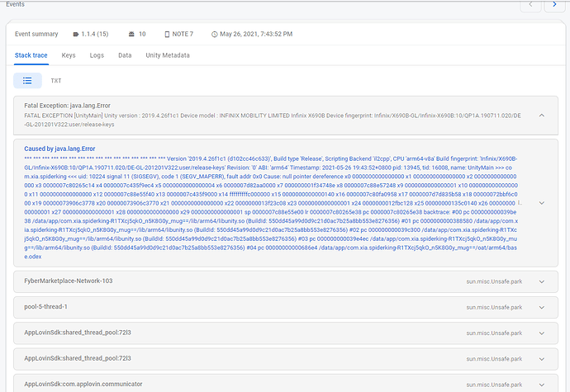Expand the pool-5-thread-1 thread

click(x=542, y=307)
